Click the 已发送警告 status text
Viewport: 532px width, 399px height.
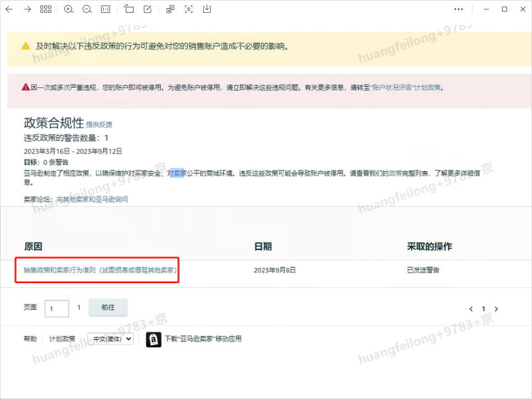(423, 270)
